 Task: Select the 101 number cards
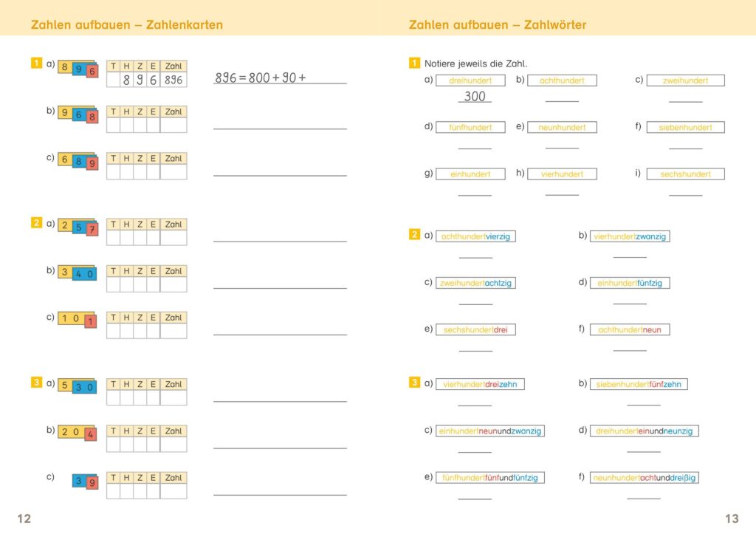pos(77,319)
